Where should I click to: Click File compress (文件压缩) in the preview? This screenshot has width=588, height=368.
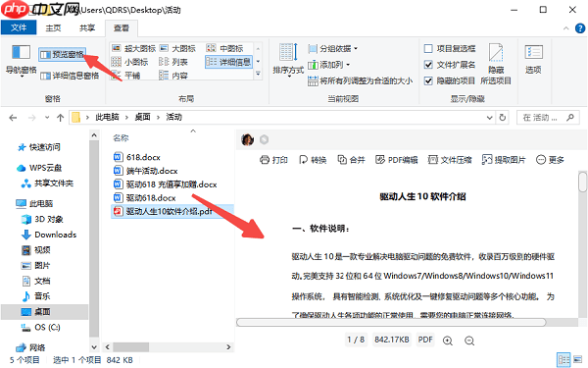pos(450,160)
